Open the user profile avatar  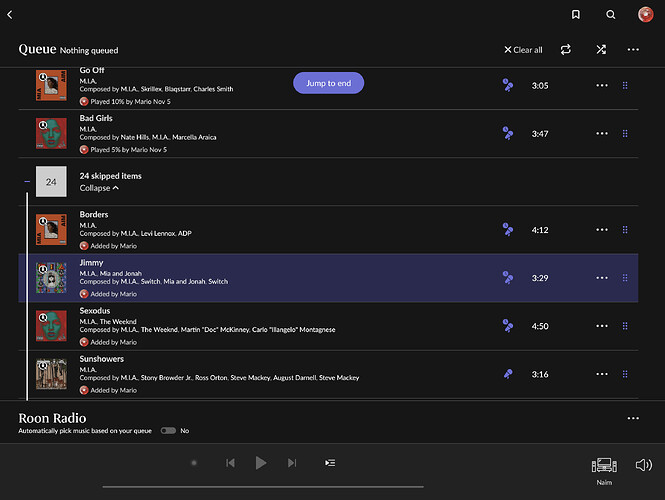[645, 14]
